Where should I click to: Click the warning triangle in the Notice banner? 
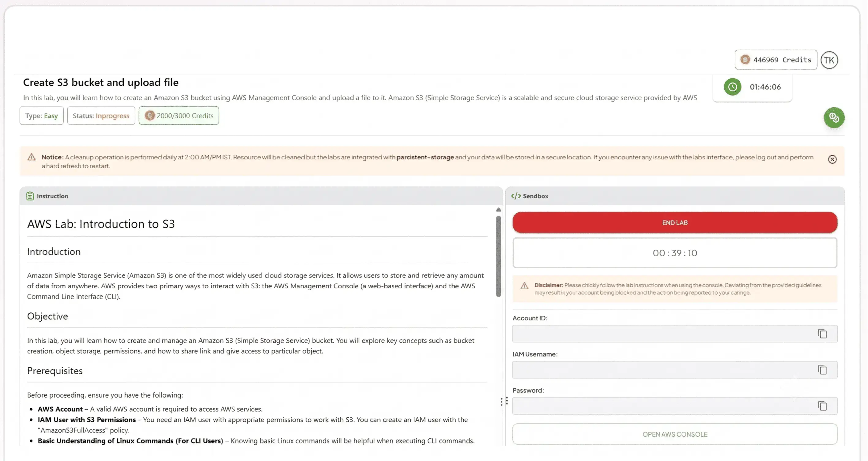click(x=31, y=157)
